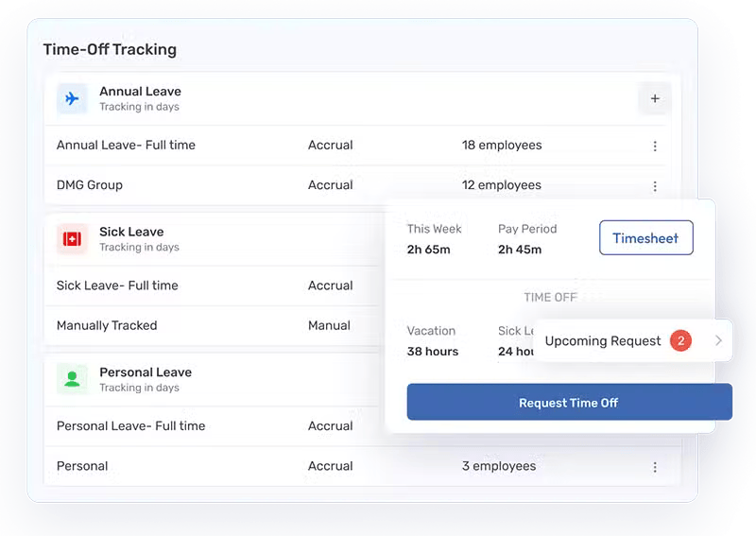Image resolution: width=756 pixels, height=536 pixels.
Task: Click the plus button in Annual Leave
Action: [x=655, y=98]
